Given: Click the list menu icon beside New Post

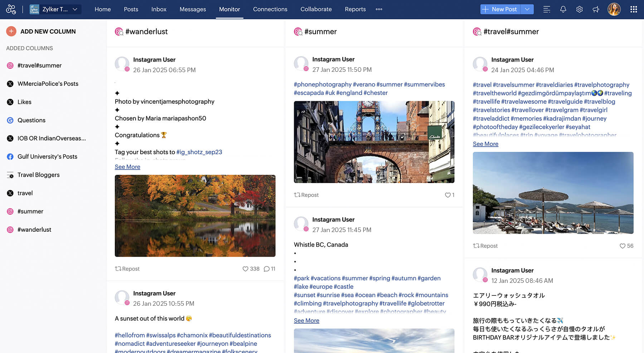Looking at the screenshot, I should 546,9.
